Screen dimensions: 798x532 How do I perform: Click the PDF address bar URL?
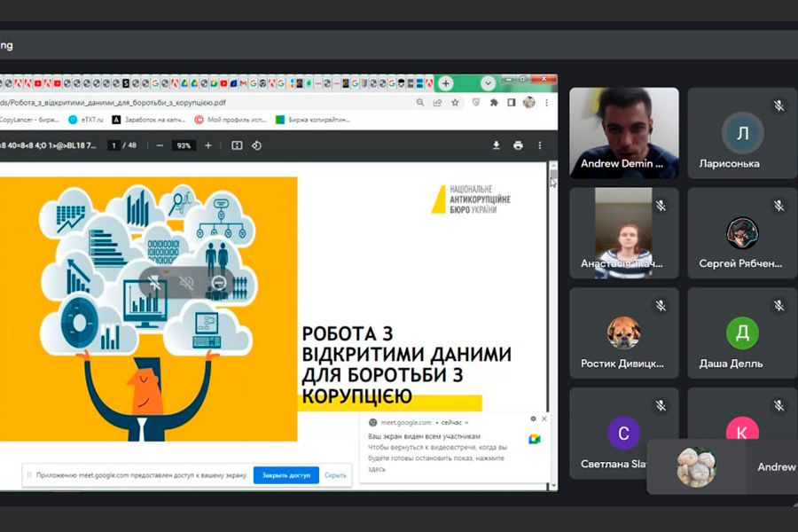pos(113,102)
